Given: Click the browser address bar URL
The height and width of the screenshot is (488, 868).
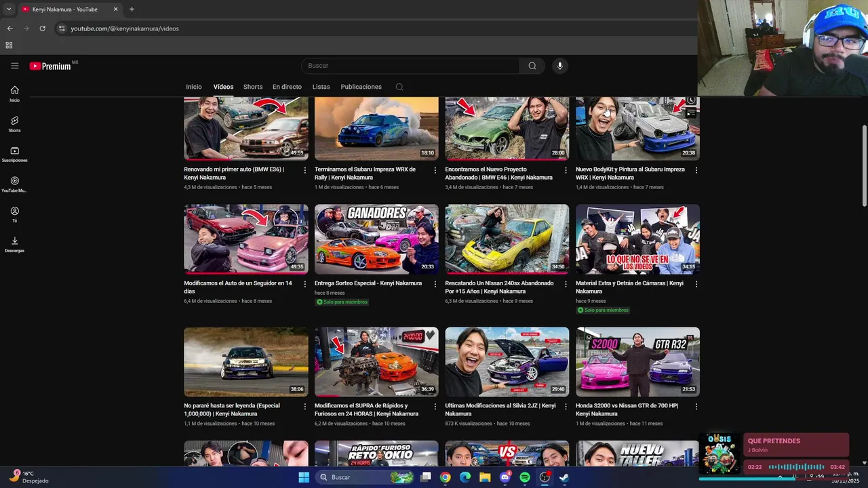Looking at the screenshot, I should 125,28.
